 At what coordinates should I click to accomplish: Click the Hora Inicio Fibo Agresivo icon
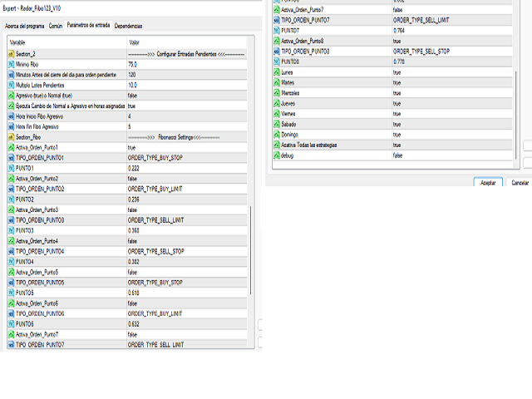(11, 116)
